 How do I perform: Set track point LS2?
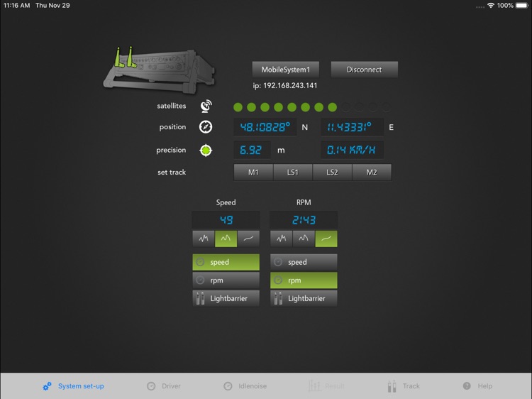click(x=332, y=172)
